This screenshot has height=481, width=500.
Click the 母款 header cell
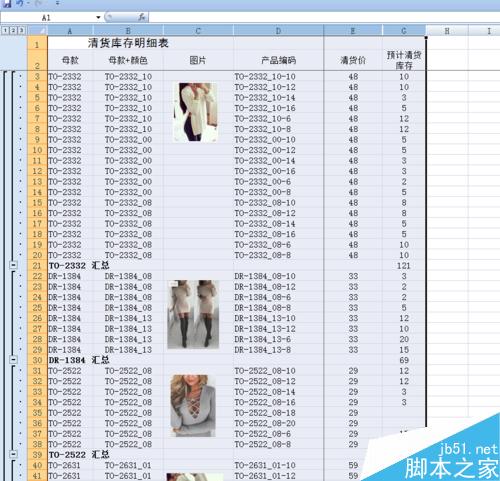pyautogui.click(x=70, y=60)
